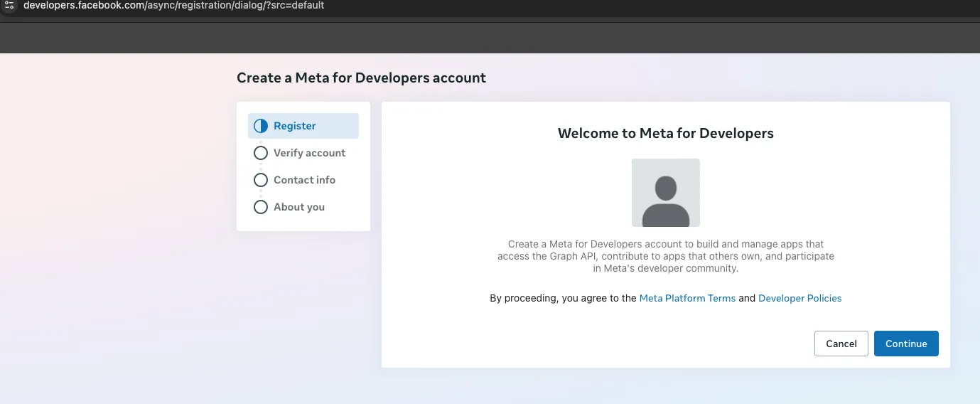This screenshot has width=980, height=404.
Task: Click the Verify account circle icon
Action: click(x=261, y=153)
